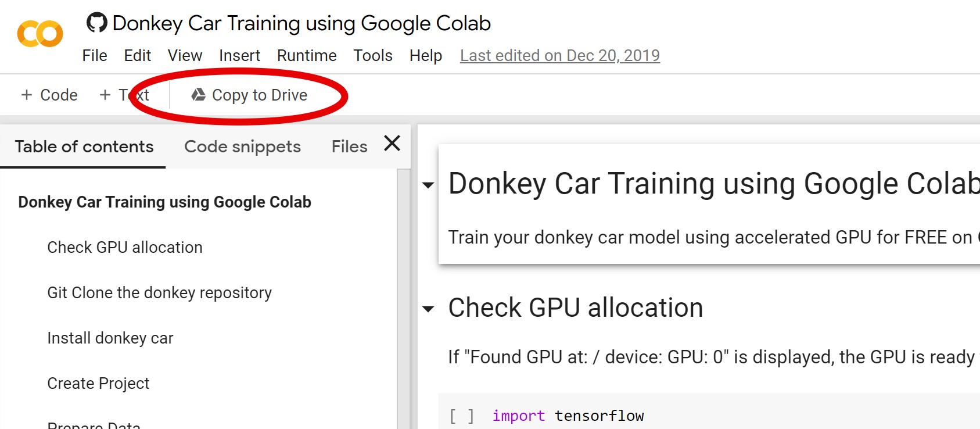Open the Runtime menu
The image size is (980, 429).
[306, 56]
